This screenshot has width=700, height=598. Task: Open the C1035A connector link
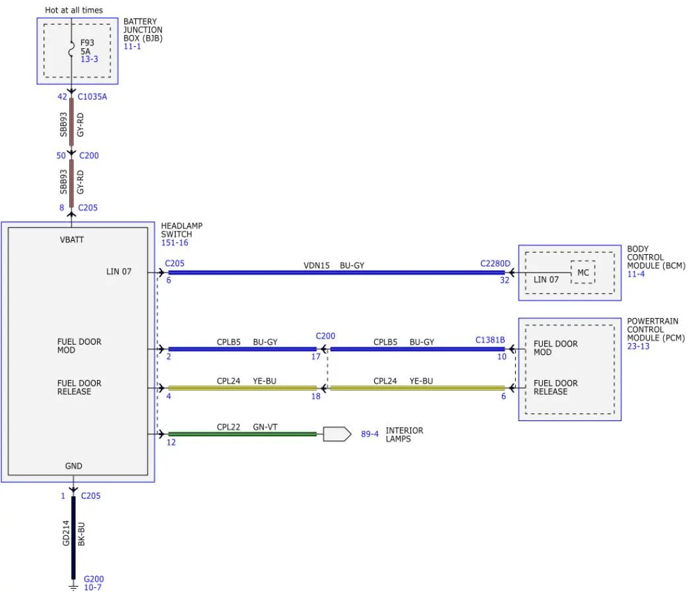click(x=92, y=96)
